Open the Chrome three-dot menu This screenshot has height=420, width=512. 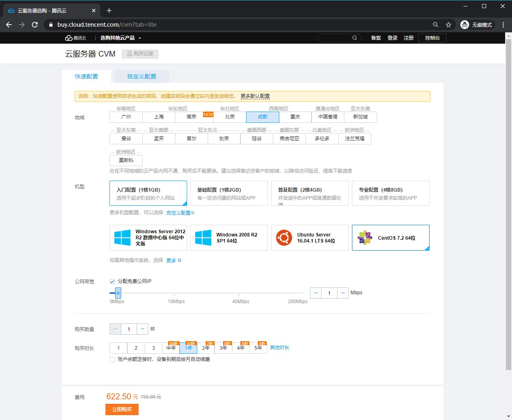(x=503, y=25)
